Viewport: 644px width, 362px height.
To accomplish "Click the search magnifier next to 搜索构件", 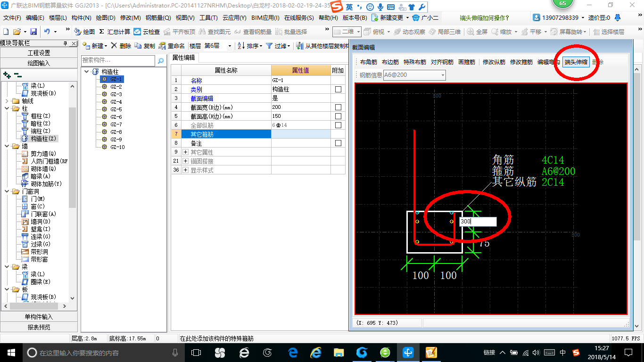I will (x=161, y=60).
